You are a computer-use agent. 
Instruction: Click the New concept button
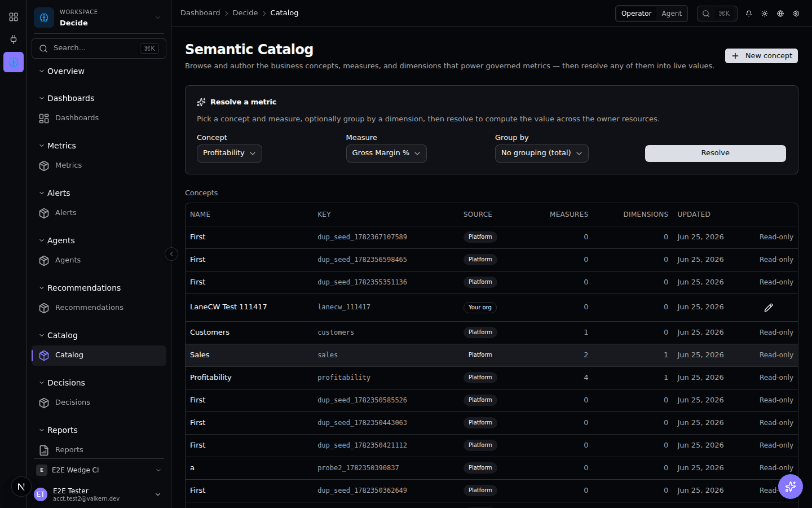tap(761, 56)
